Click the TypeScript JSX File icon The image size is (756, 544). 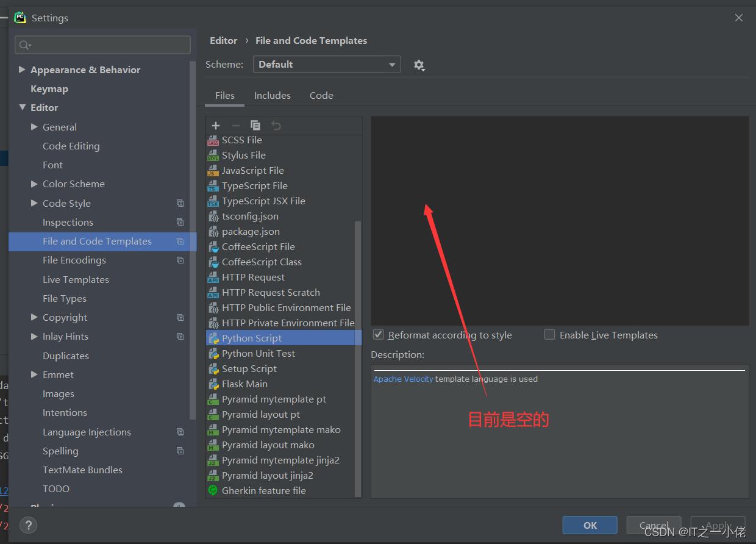[213, 201]
